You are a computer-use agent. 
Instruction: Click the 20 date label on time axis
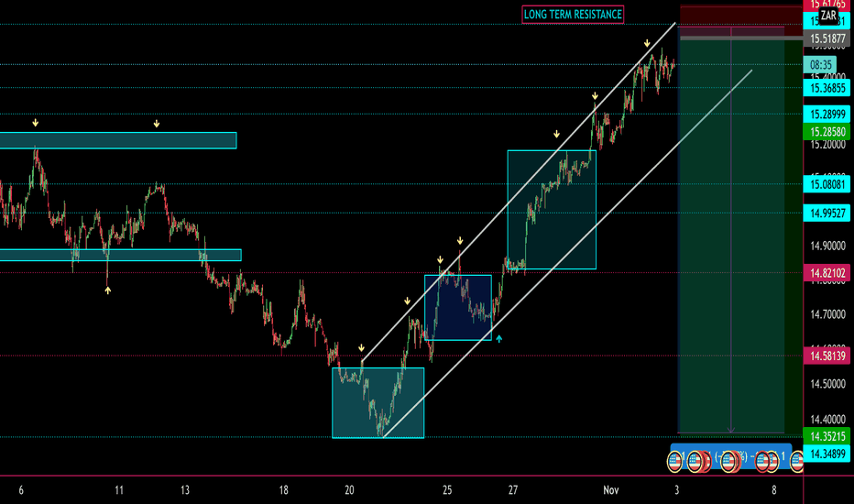point(349,490)
